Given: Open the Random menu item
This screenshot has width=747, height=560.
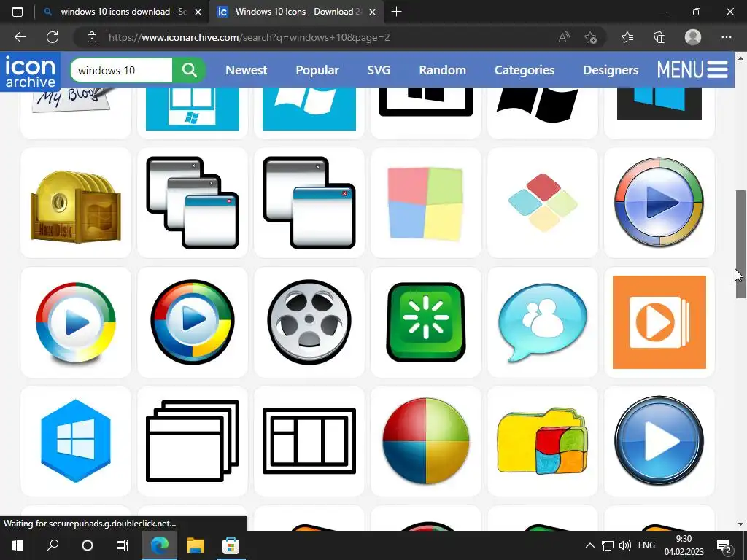Looking at the screenshot, I should point(443,70).
